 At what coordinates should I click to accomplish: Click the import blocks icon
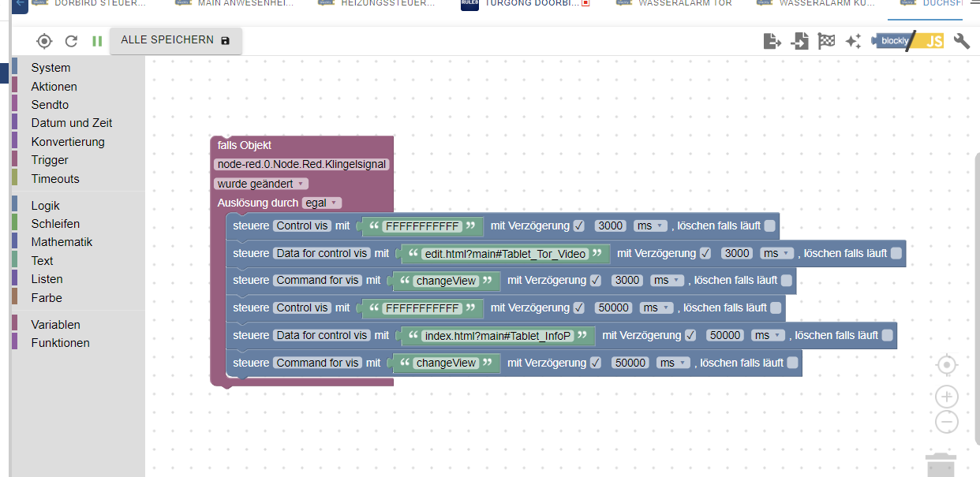(x=800, y=42)
